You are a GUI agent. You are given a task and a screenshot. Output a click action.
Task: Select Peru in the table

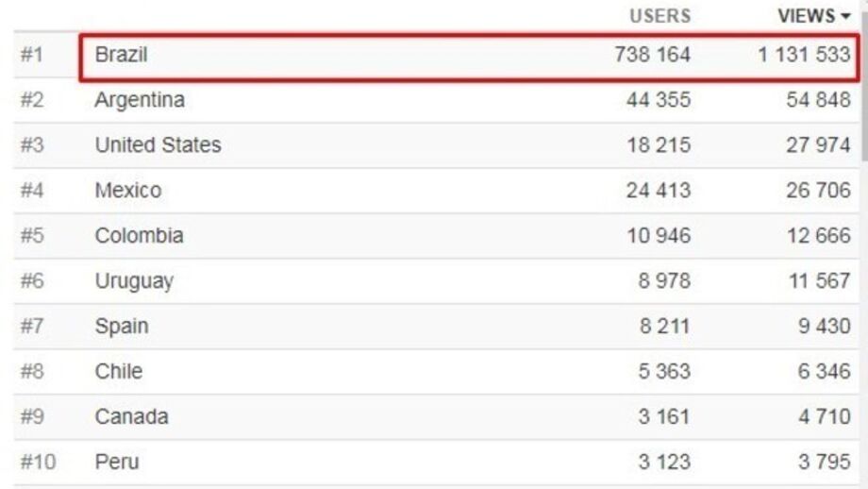coord(116,463)
